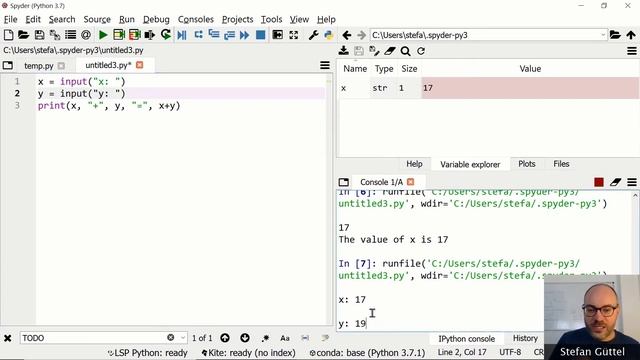Viewport: 640px width, 360px height.
Task: Open PYTHONPATH manager python icon
Action: [x=328, y=35]
